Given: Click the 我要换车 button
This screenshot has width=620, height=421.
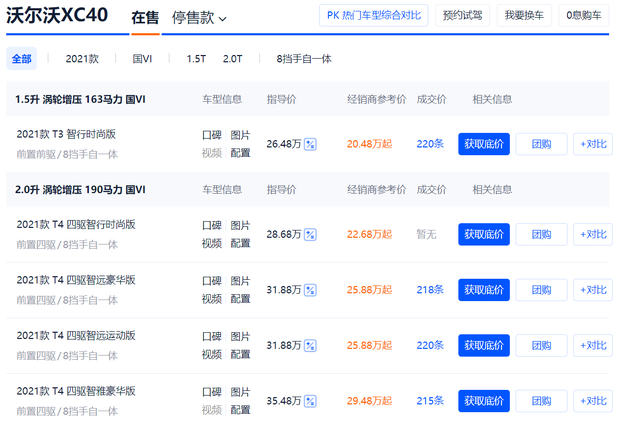Looking at the screenshot, I should pos(524,15).
